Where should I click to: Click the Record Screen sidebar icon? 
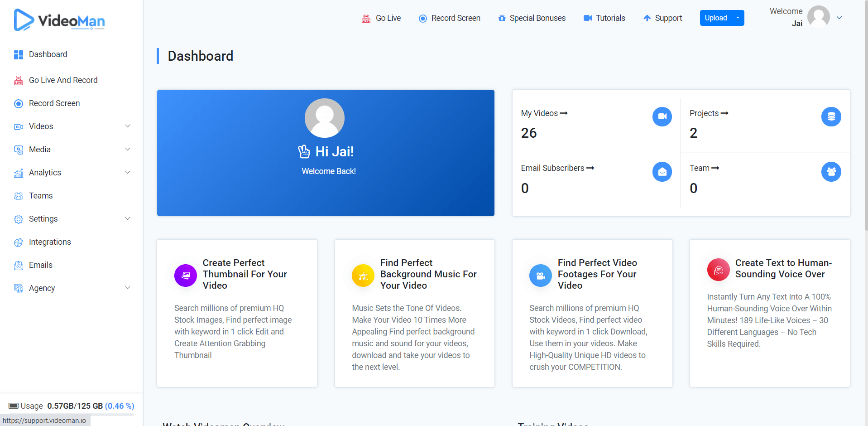coord(19,104)
